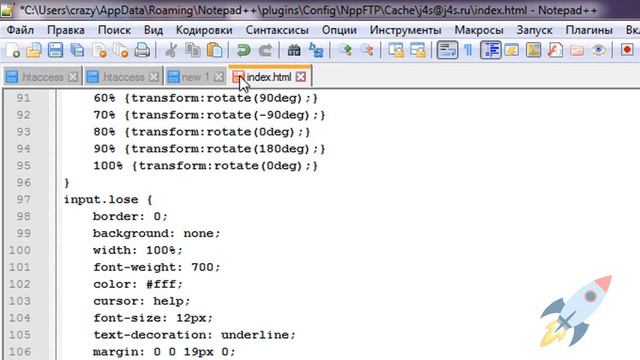Click the rotate(90deg) line at 60%
This screenshot has height=360, width=640.
coord(206,98)
